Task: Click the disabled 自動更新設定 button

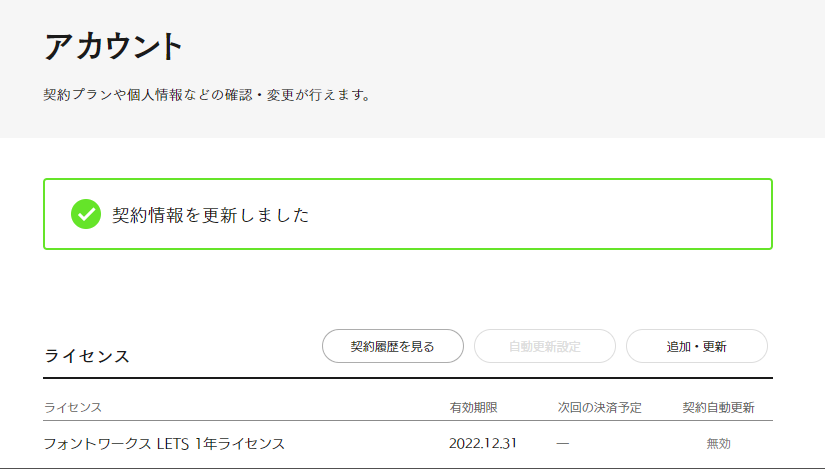Action: pyautogui.click(x=544, y=346)
